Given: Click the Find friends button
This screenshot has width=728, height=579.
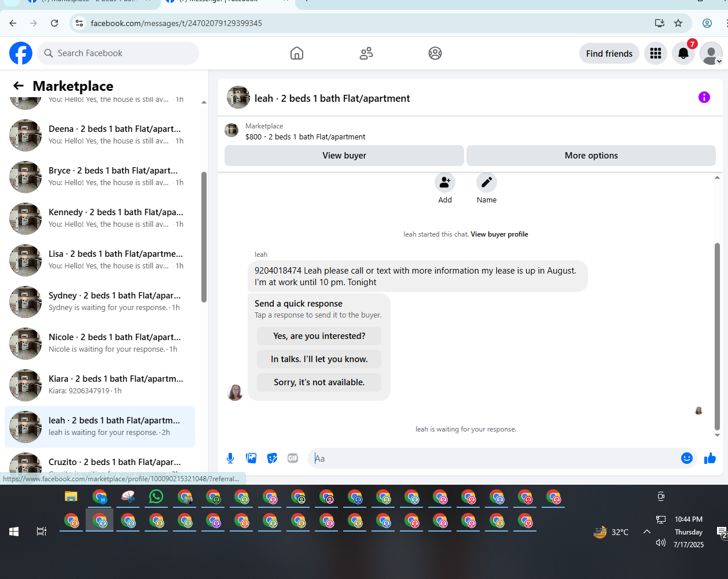Looking at the screenshot, I should (609, 53).
